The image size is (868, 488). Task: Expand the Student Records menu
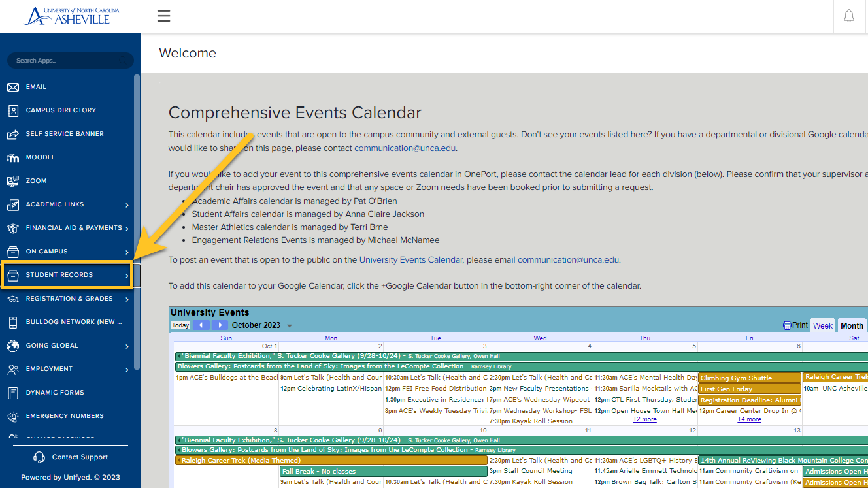point(67,275)
